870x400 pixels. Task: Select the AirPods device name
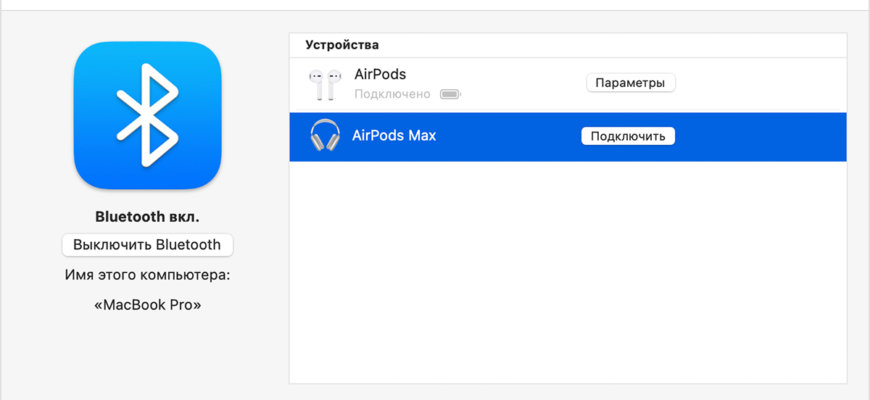pos(380,75)
